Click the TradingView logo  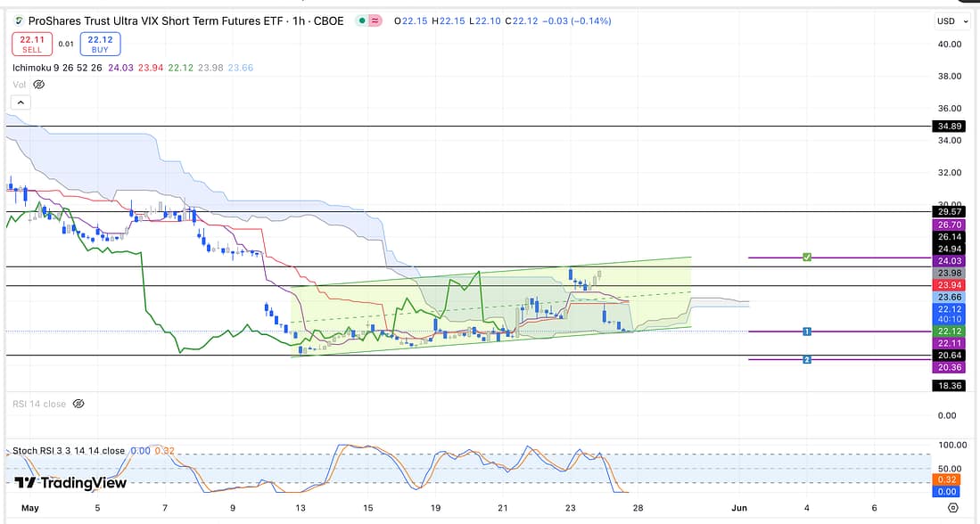pyautogui.click(x=70, y=483)
